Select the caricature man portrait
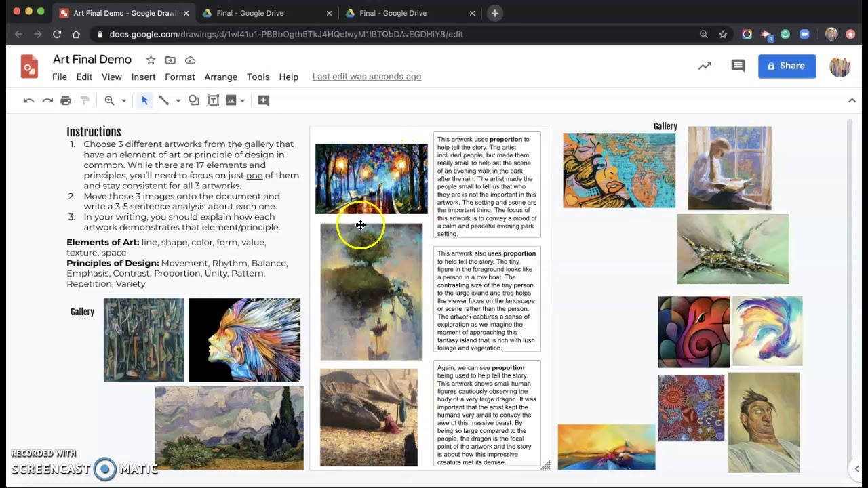This screenshot has height=488, width=868. (764, 423)
